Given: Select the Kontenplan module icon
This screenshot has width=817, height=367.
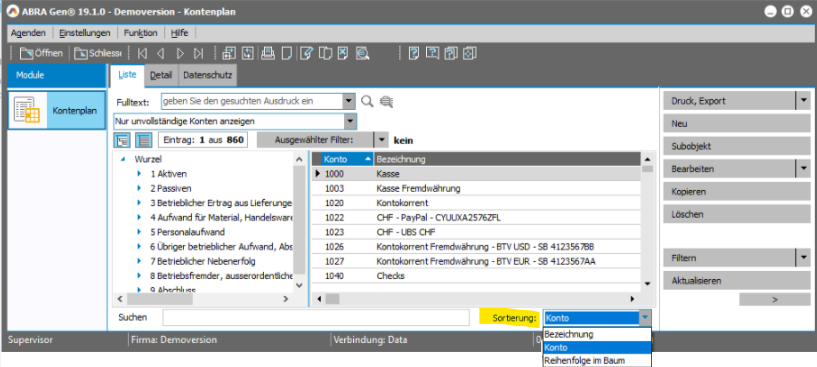Looking at the screenshot, I should pyautogui.click(x=27, y=110).
